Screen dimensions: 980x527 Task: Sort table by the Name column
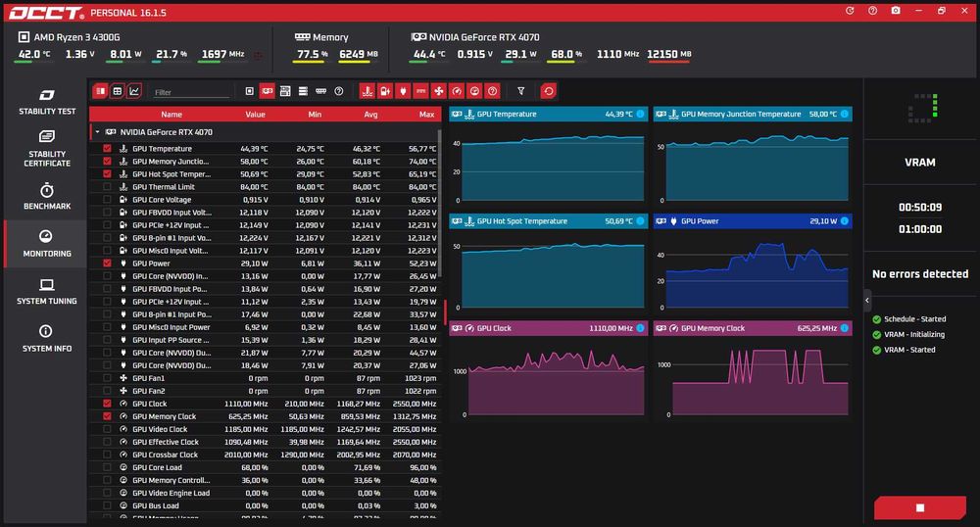(171, 115)
